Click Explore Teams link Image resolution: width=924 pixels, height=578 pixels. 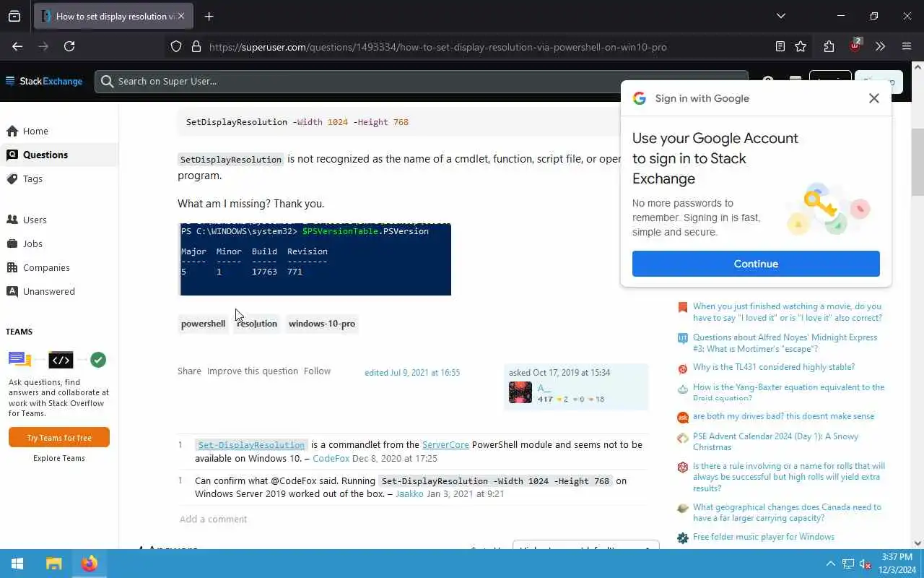coord(59,458)
